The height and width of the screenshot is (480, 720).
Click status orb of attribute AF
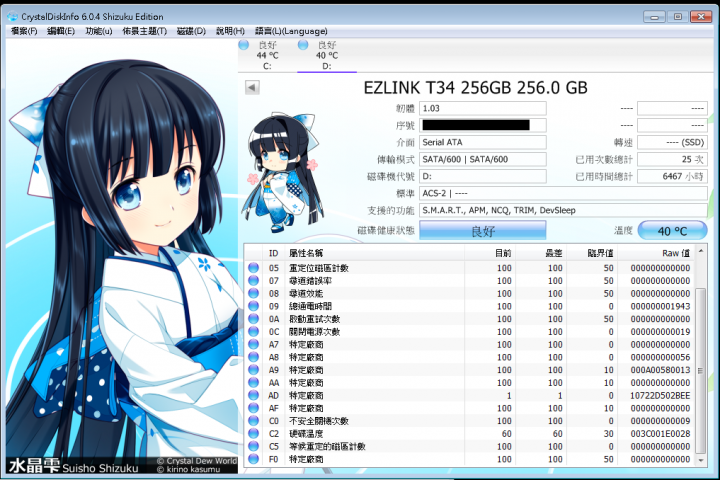pos(253,408)
